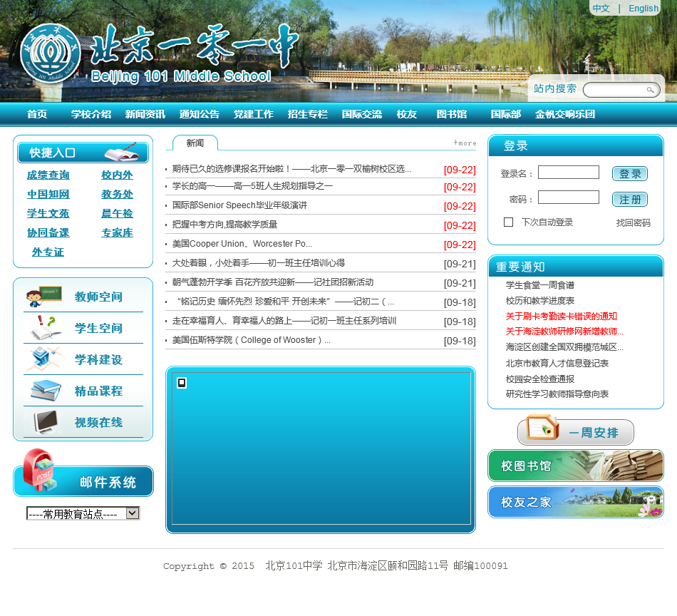Open 通知公告 menu item

200,114
